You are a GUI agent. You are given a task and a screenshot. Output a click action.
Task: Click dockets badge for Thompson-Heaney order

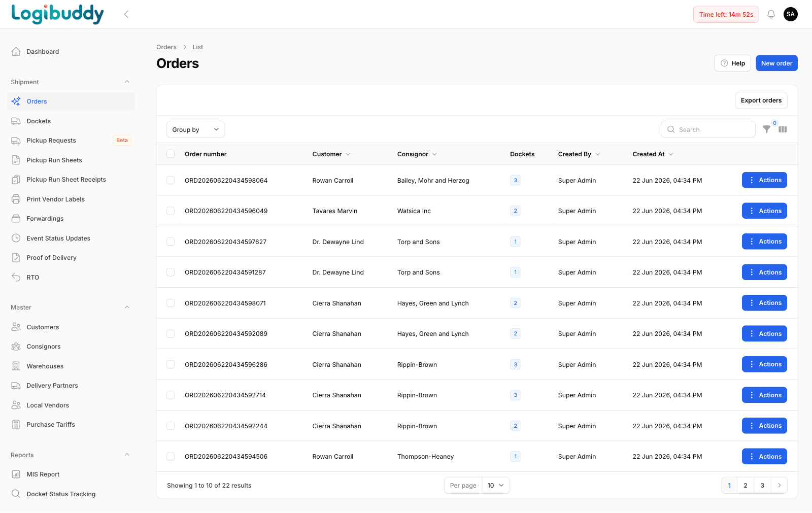click(x=515, y=457)
